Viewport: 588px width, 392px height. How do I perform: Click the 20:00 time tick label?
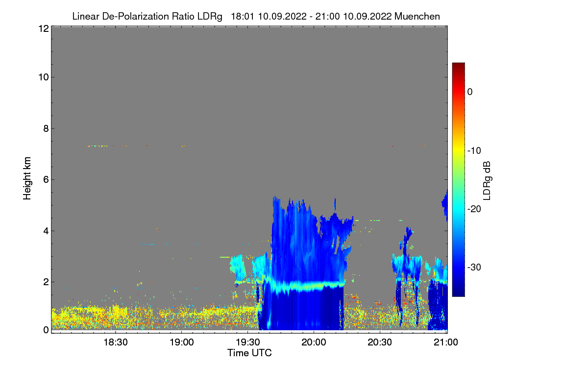(x=314, y=342)
